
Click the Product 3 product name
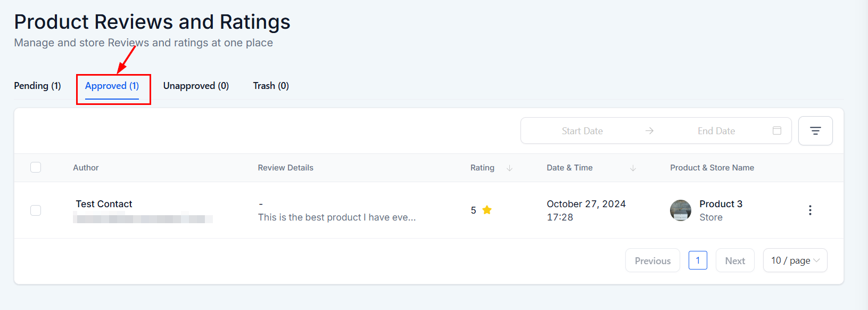click(x=721, y=204)
